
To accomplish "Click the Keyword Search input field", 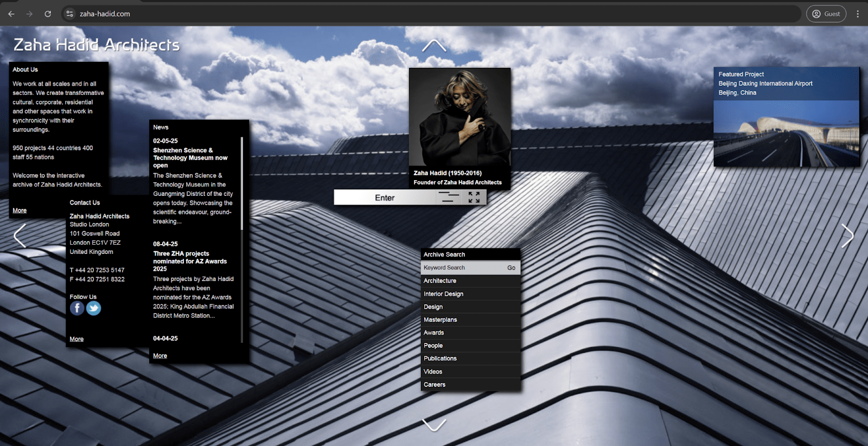I will [462, 267].
